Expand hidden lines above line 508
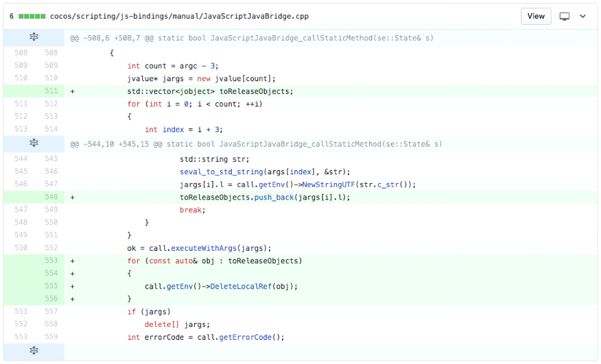Screen dimensions: 601x364 click(34, 37)
